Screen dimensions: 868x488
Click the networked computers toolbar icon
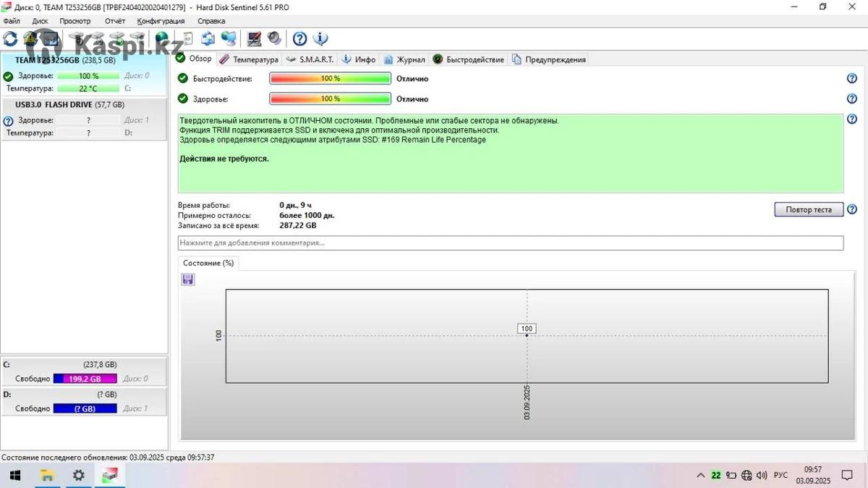[x=229, y=38]
